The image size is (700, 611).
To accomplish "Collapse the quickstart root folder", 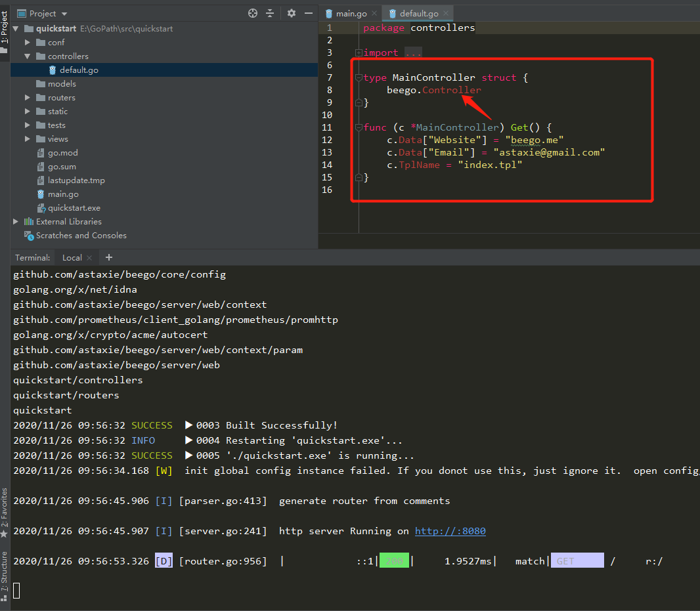I will click(16, 29).
